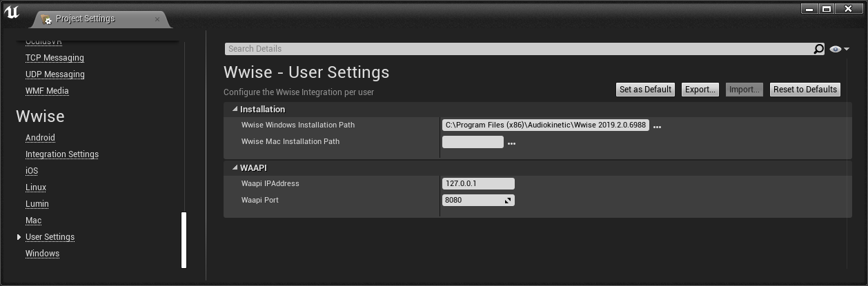Click the Search Details field
The image size is (868, 286).
519,49
